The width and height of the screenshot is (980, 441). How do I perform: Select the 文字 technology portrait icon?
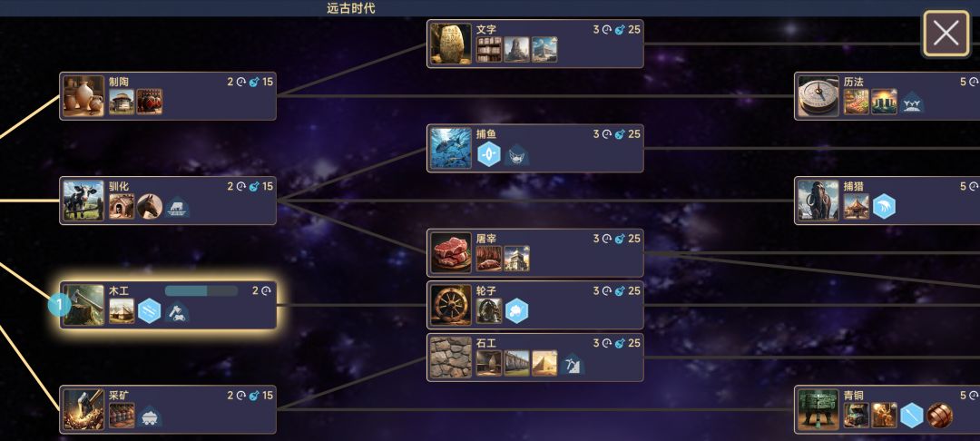click(451, 44)
